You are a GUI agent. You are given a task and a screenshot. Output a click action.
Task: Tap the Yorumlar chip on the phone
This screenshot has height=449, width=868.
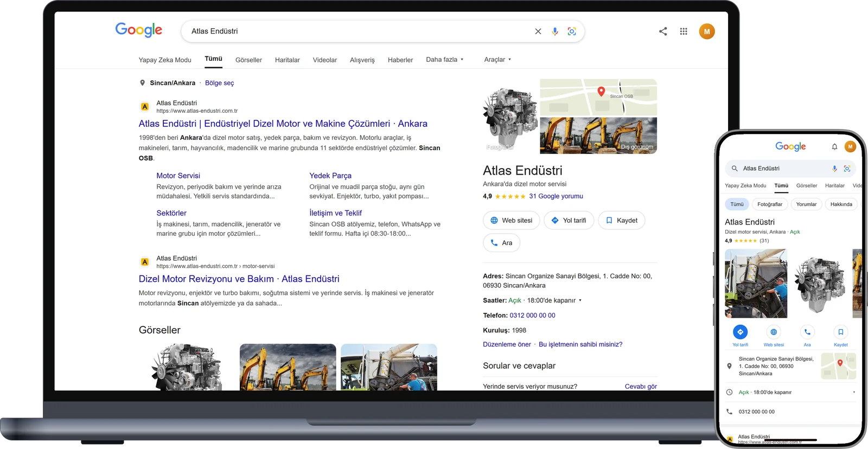pos(806,204)
